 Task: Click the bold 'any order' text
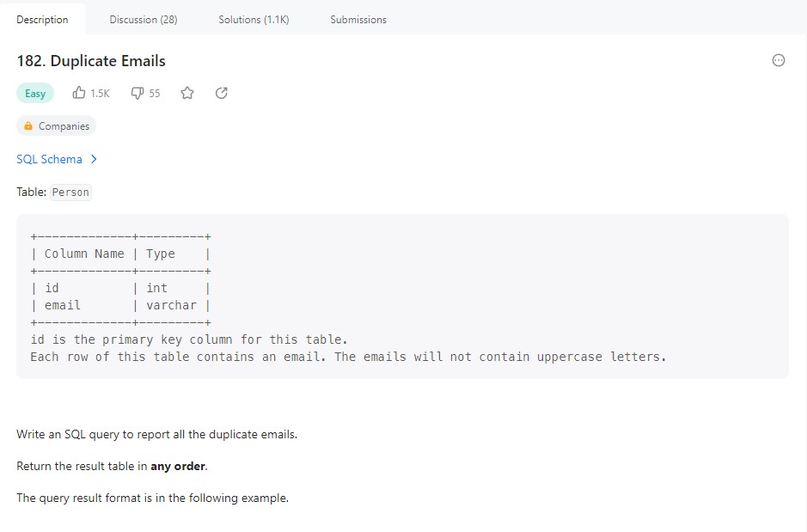pyautogui.click(x=179, y=466)
